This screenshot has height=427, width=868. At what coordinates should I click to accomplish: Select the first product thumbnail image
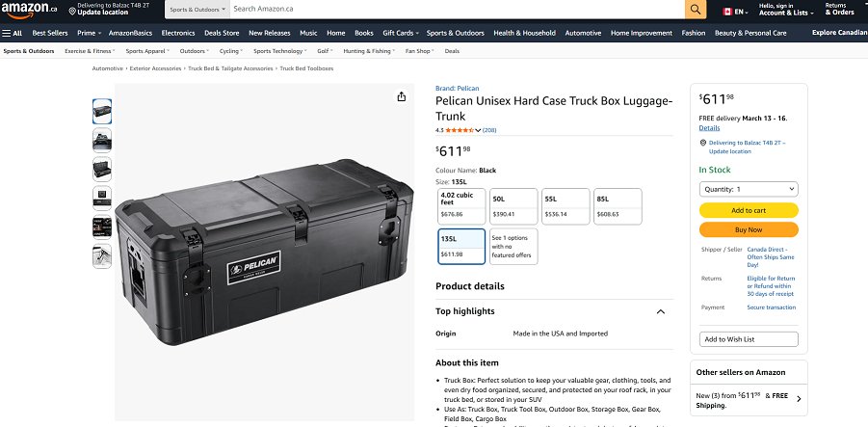(x=102, y=111)
